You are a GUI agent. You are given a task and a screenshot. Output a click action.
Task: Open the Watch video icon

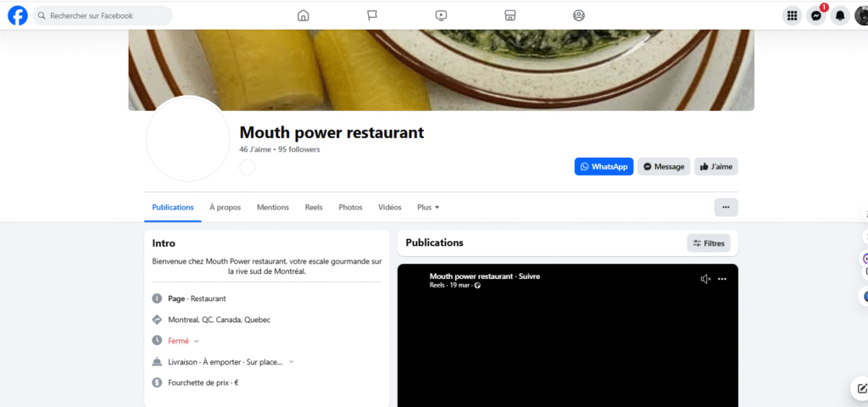(441, 15)
